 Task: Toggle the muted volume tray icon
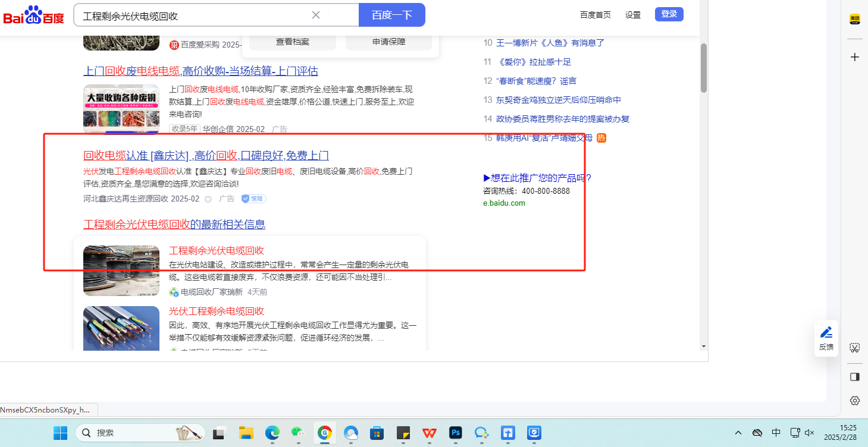809,433
